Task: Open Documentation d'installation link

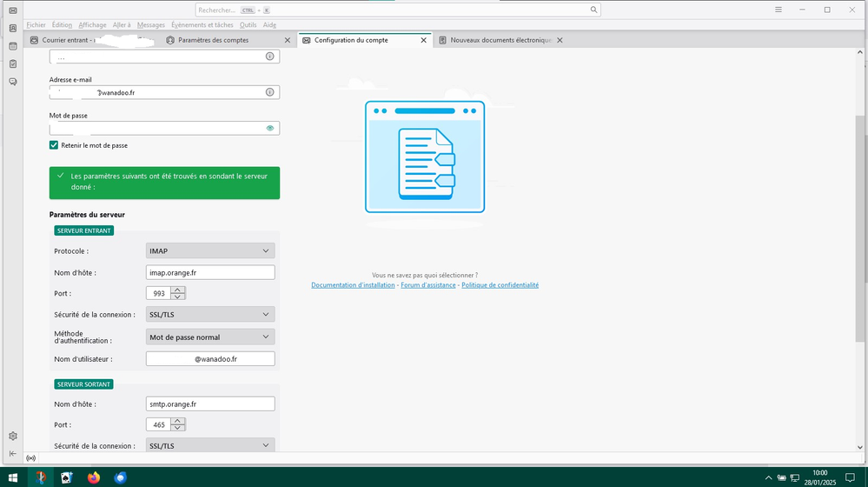Action: 353,284
